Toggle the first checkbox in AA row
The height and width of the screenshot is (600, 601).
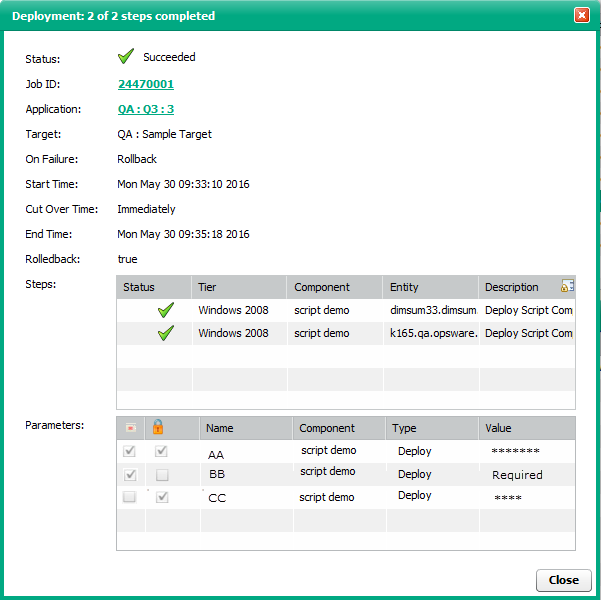tap(130, 452)
